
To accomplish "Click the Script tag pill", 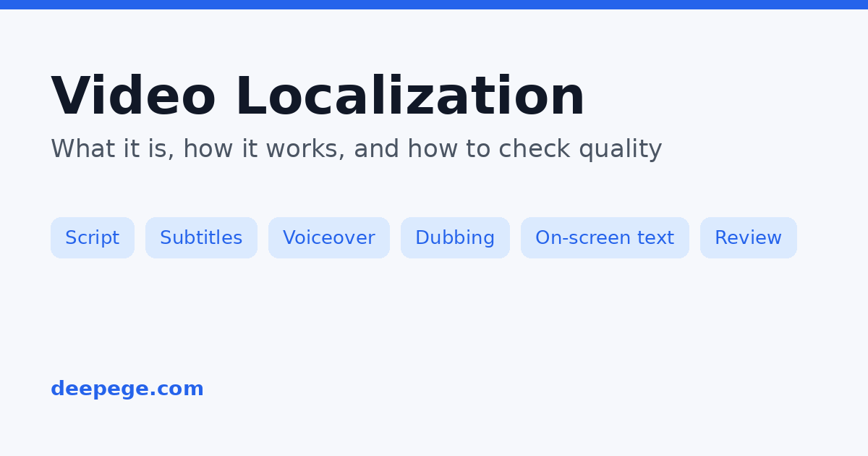I will coord(93,237).
